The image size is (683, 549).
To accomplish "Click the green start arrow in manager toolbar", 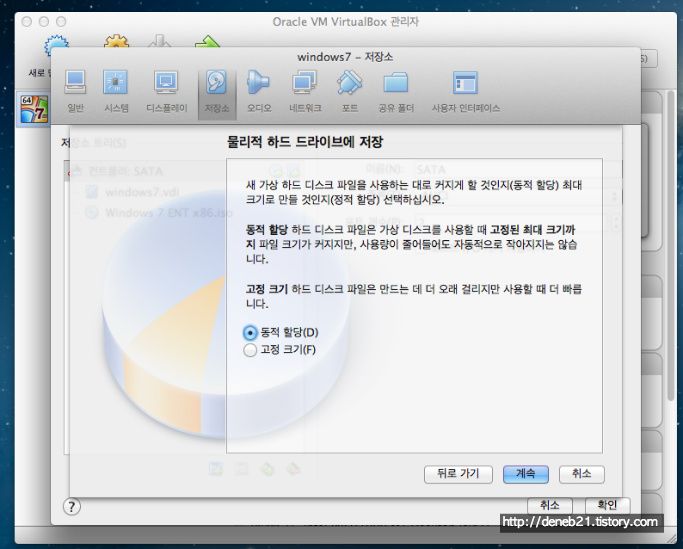I will [207, 42].
